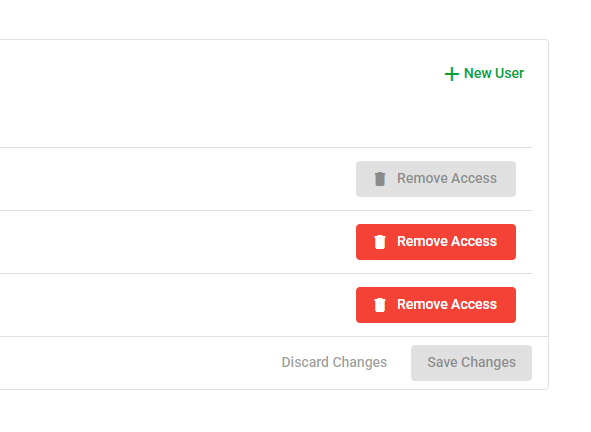Click Remove Access text in gray button
This screenshot has width=591, height=432.
[x=447, y=178]
